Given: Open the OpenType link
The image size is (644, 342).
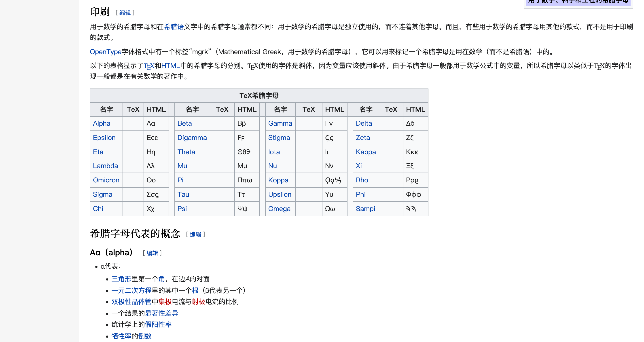Looking at the screenshot, I should coord(106,52).
